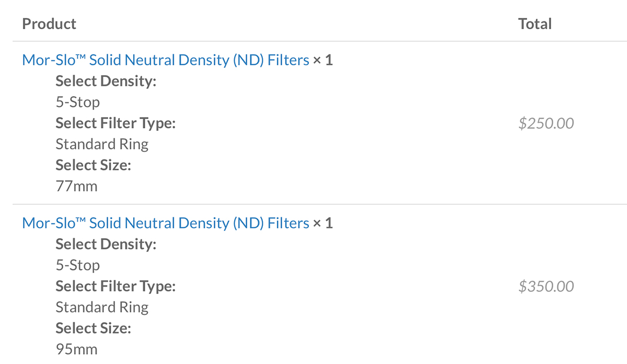Click the × 1 quantity of the $250.00 item
The width and height of the screenshot is (627, 364).
tap(323, 61)
